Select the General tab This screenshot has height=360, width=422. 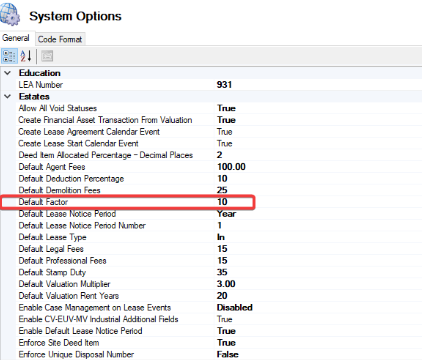pyautogui.click(x=16, y=38)
